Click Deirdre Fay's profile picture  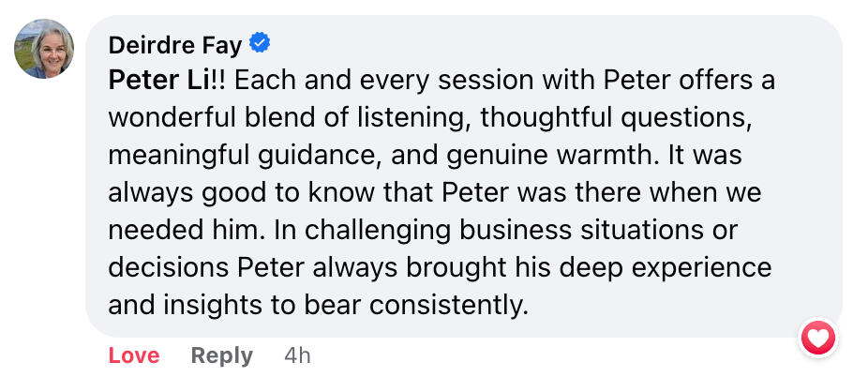(43, 49)
